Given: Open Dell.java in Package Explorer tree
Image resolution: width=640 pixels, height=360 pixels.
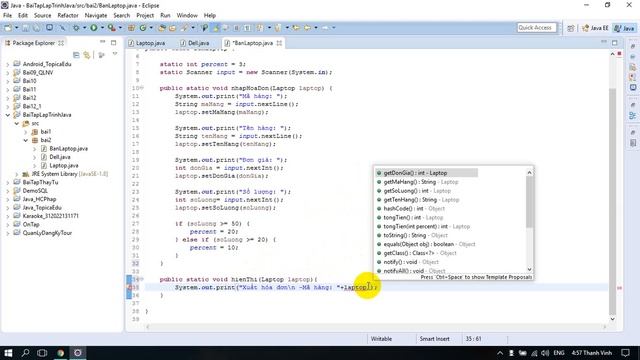Looking at the screenshot, I should (x=60, y=157).
